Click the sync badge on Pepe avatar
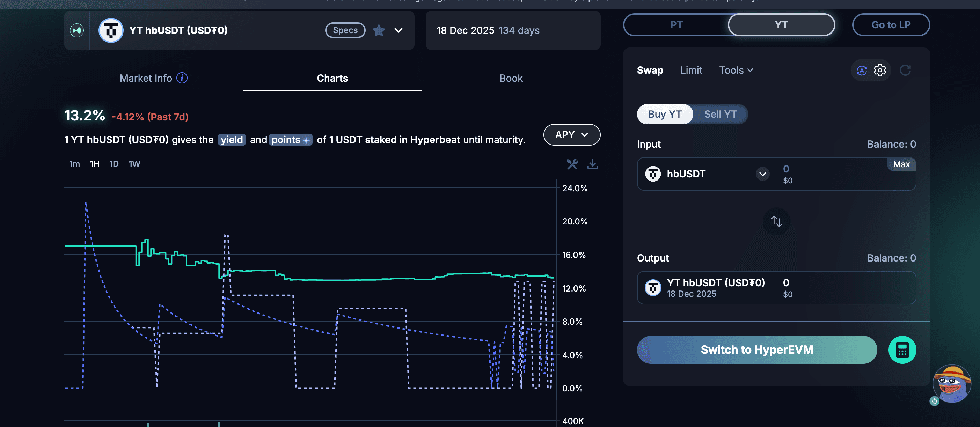Image resolution: width=980 pixels, height=427 pixels. click(x=934, y=401)
